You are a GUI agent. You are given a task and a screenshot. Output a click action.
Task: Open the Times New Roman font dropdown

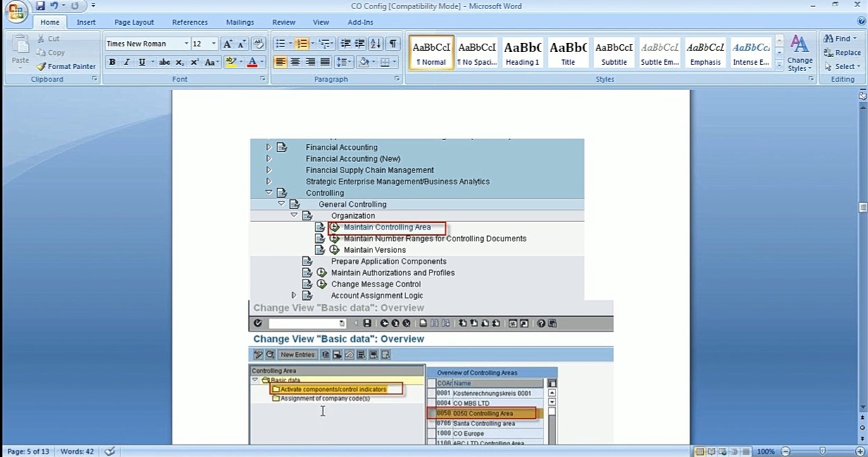187,44
